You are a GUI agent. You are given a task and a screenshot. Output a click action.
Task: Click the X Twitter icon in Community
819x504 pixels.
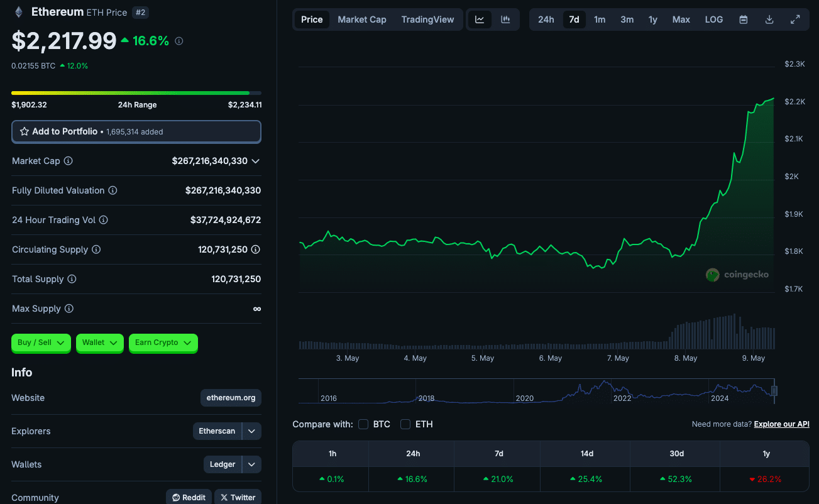(x=224, y=498)
